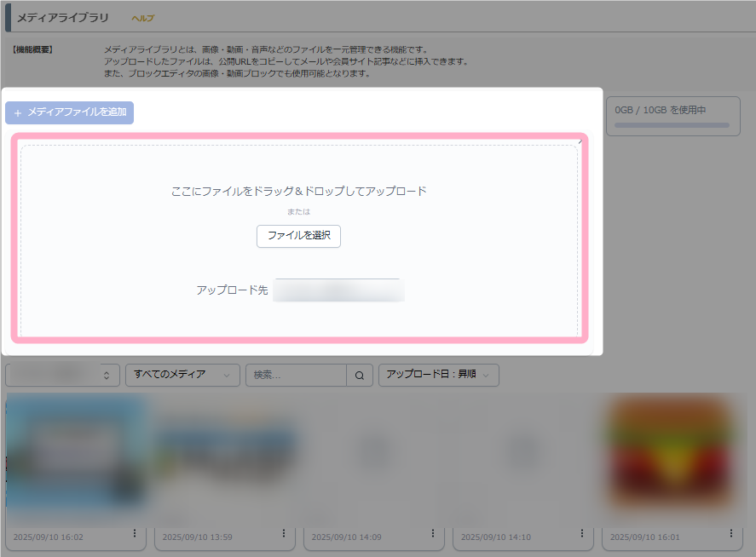This screenshot has width=756, height=557.
Task: Click the drag-and-drop upload area text
Action: point(298,191)
